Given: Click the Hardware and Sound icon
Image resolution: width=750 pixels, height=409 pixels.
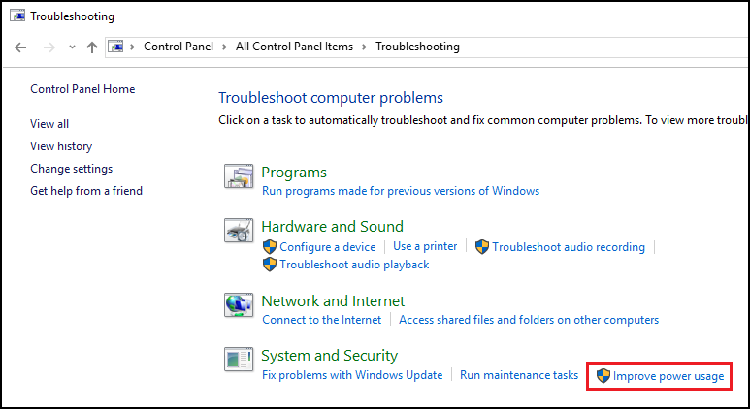Looking at the screenshot, I should (240, 231).
